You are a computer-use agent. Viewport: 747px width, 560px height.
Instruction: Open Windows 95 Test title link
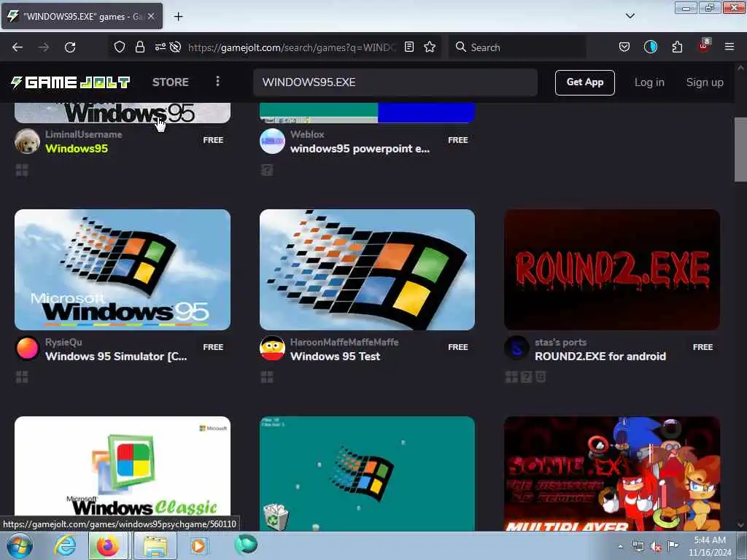coord(336,356)
